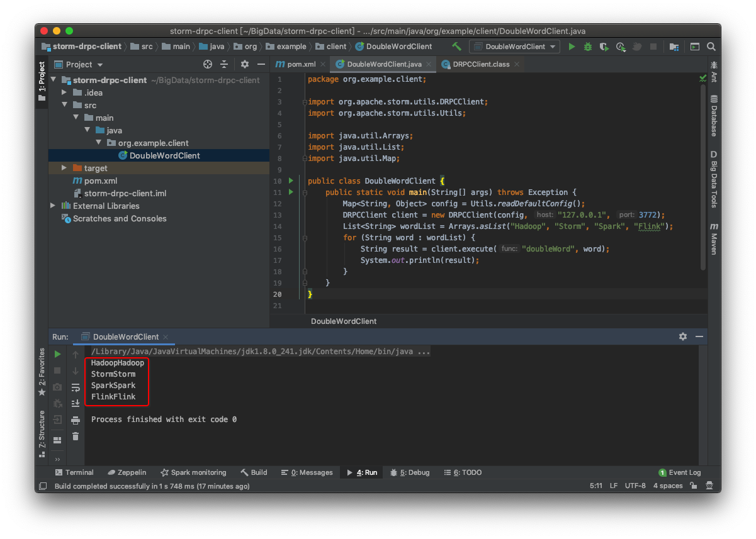The width and height of the screenshot is (756, 539).
Task: Restore layout icon in Run panel
Action: [x=57, y=440]
